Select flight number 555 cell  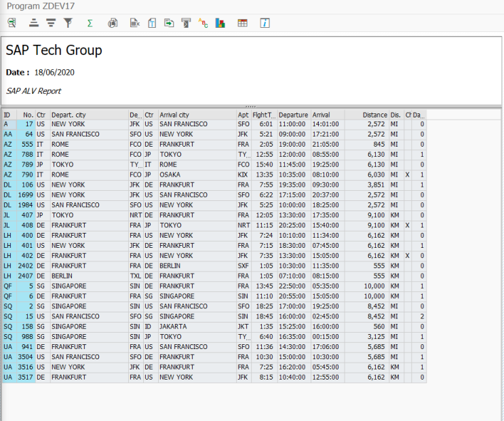[26, 145]
